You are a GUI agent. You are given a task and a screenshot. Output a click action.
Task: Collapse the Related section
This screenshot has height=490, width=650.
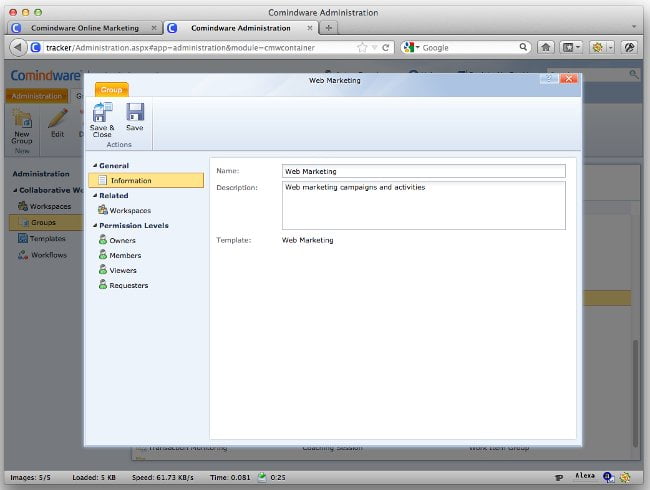pyautogui.click(x=95, y=195)
